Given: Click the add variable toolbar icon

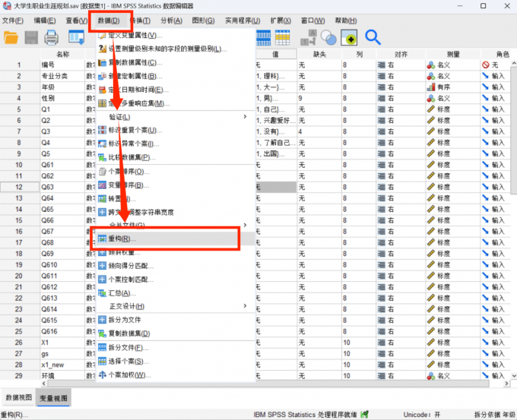Looking at the screenshot, I should click(349, 37).
